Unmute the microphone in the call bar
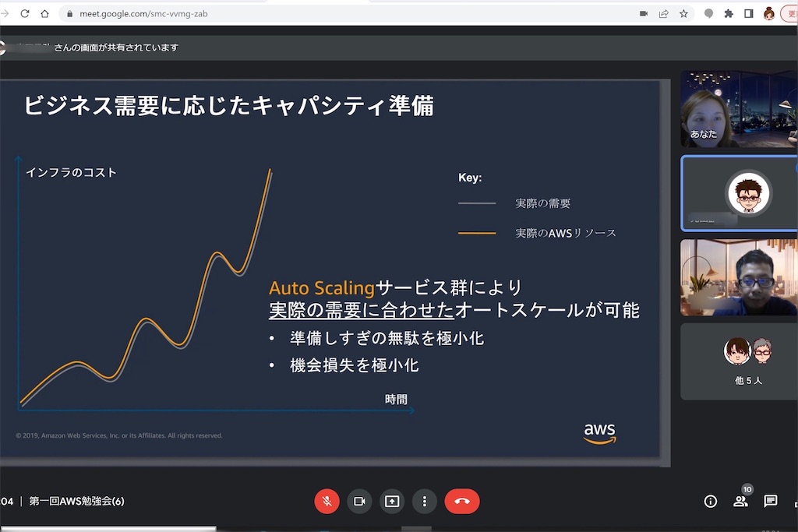Image resolution: width=798 pixels, height=532 pixels. (x=327, y=502)
